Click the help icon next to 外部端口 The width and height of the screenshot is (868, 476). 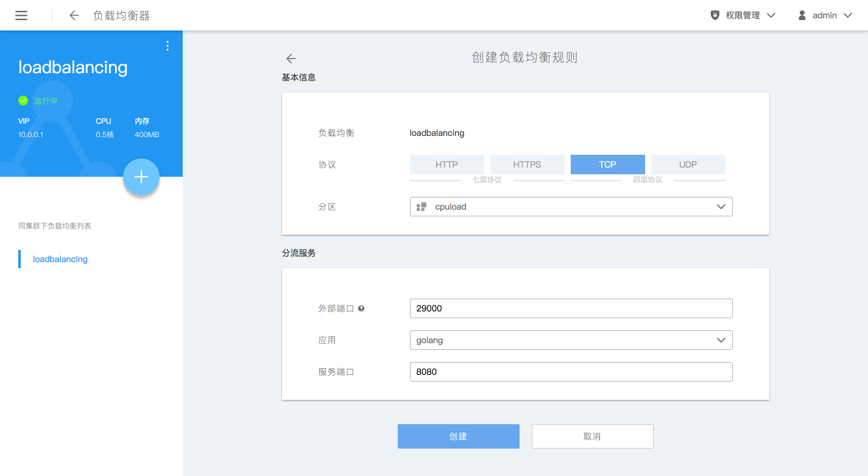pos(361,308)
